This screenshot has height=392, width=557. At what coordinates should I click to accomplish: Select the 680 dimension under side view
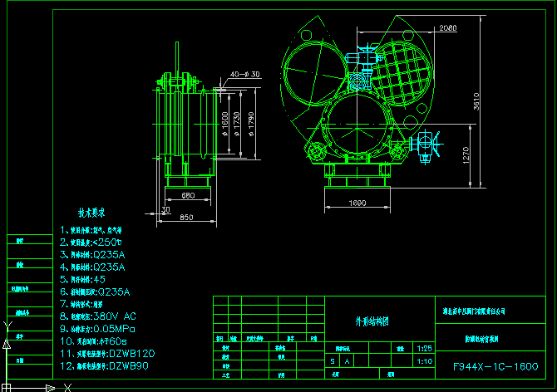point(187,197)
